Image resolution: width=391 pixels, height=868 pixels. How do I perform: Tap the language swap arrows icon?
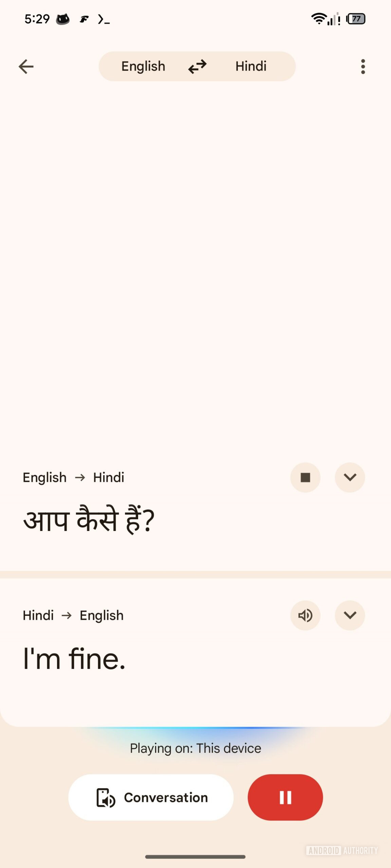point(197,66)
